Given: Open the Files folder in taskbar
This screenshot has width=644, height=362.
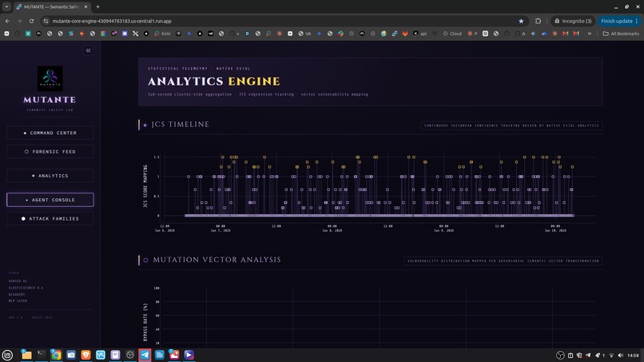Looking at the screenshot, I should coord(26,355).
